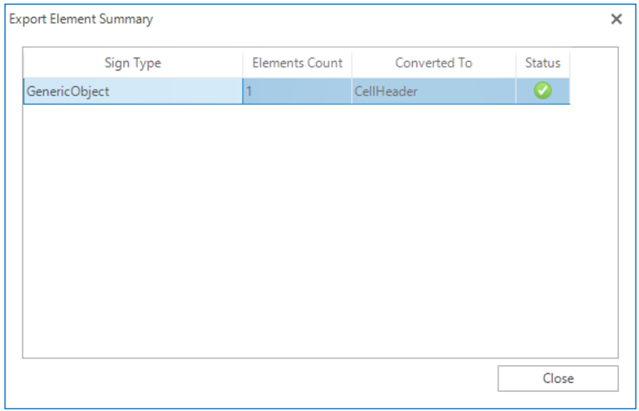Click the Converted To column header
639x411 pixels.
433,63
